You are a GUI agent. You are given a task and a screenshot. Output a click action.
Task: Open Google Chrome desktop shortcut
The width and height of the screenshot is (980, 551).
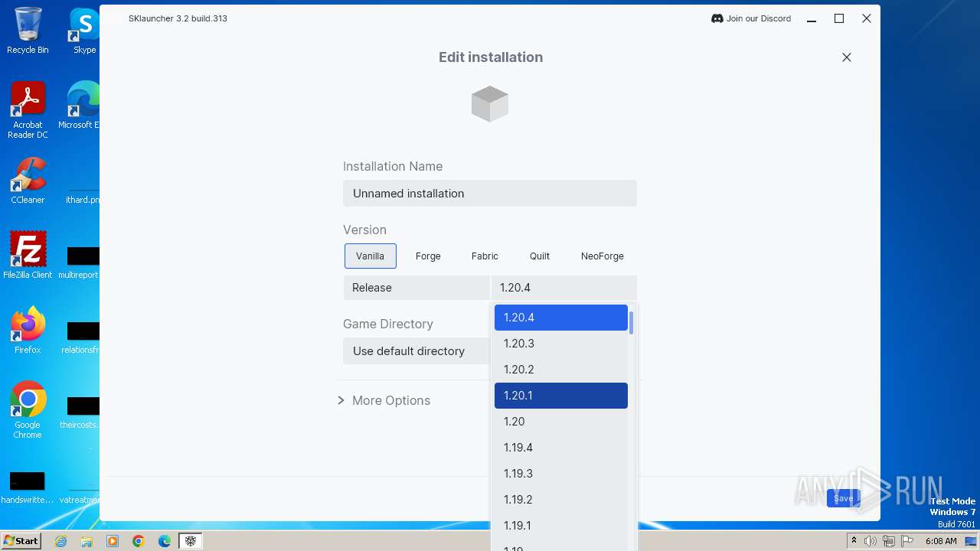click(28, 410)
